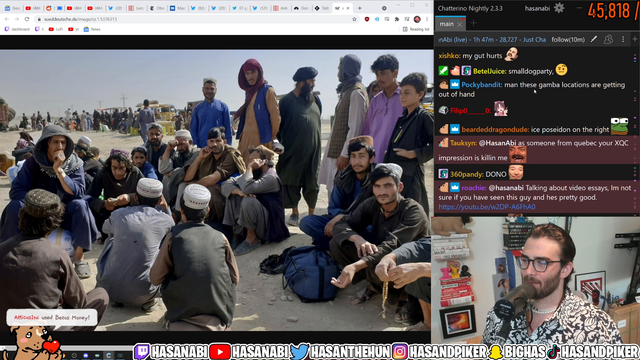Close the 'main' Chatterino tab
This screenshot has width=640, height=360.
coord(460,24)
